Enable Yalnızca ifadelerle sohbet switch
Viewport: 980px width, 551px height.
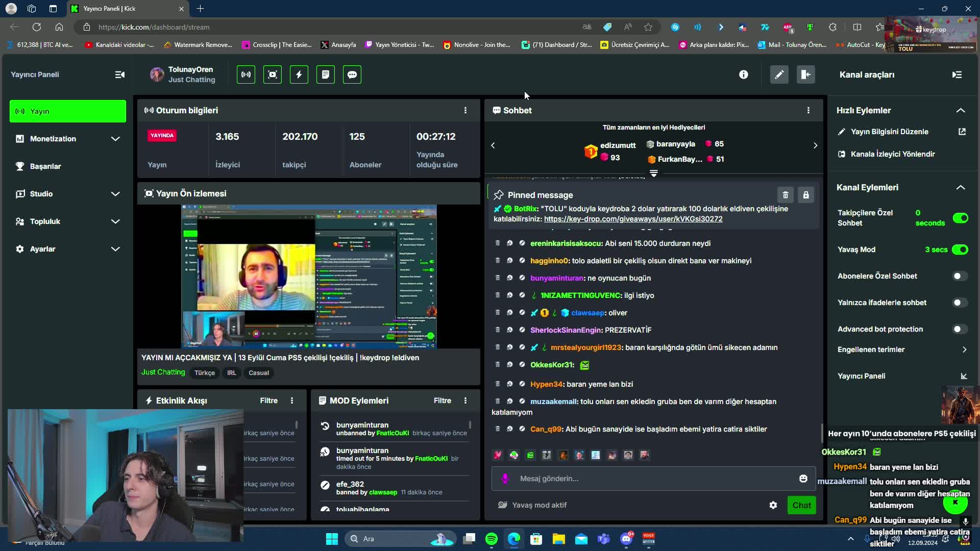point(960,303)
